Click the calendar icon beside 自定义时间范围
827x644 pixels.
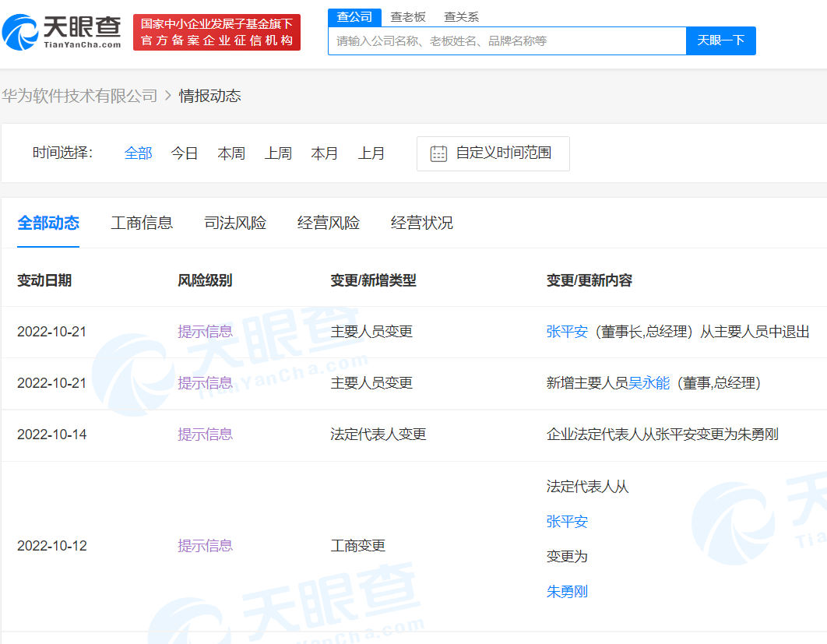pyautogui.click(x=438, y=153)
